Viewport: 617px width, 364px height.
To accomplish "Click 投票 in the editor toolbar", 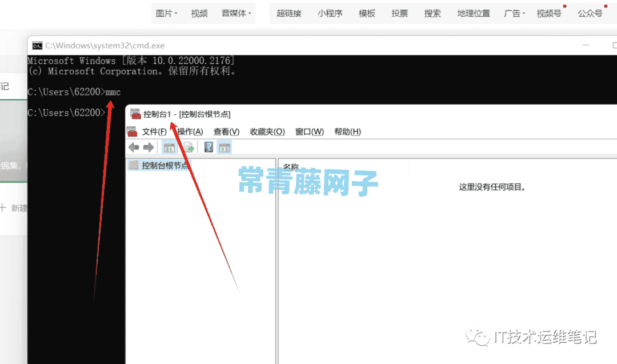I will point(399,13).
